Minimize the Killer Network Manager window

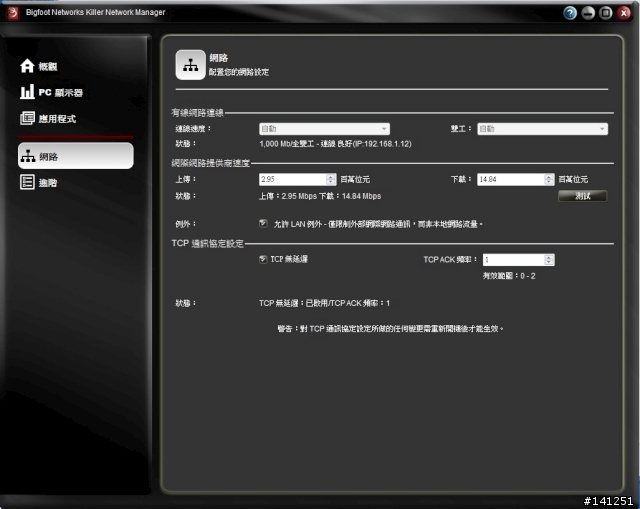tap(588, 13)
